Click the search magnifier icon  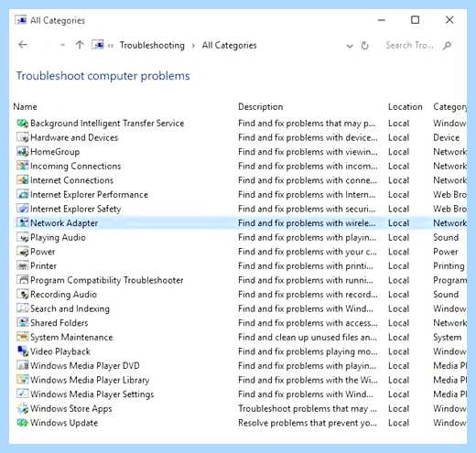[x=447, y=46]
